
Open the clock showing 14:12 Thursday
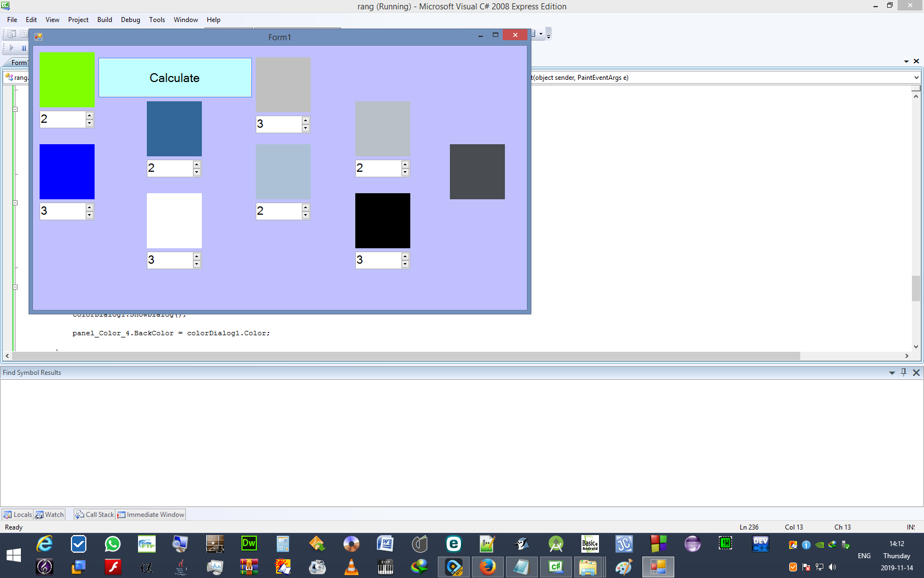(x=897, y=555)
